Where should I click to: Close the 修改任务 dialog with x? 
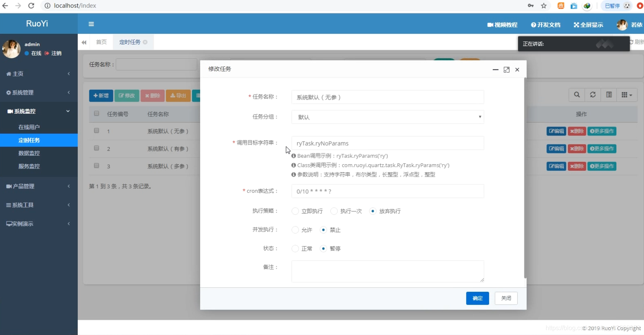click(517, 69)
